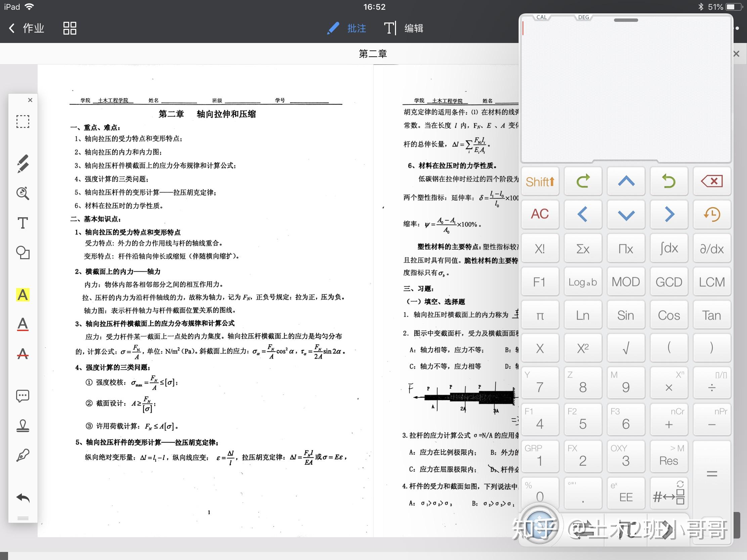Image resolution: width=747 pixels, height=560 pixels.
Task: Tap the Cos key
Action: click(x=669, y=315)
